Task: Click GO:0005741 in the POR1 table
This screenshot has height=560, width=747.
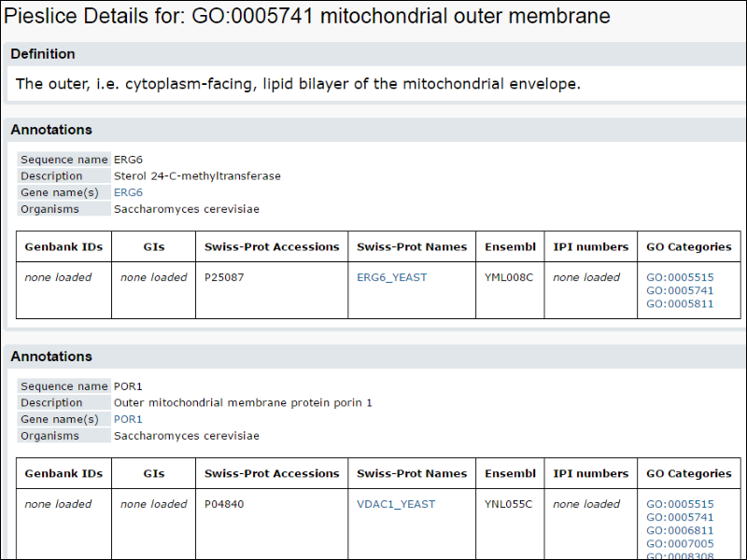Action: coord(680,517)
